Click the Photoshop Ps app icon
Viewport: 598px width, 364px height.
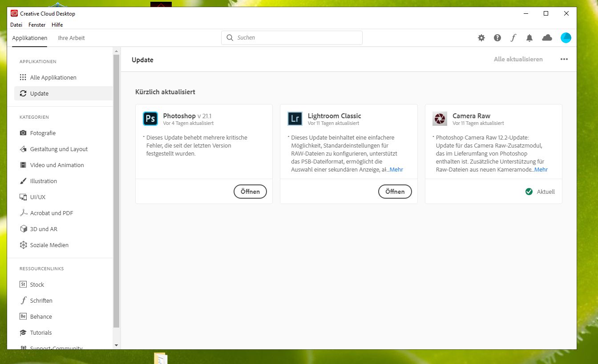point(150,119)
